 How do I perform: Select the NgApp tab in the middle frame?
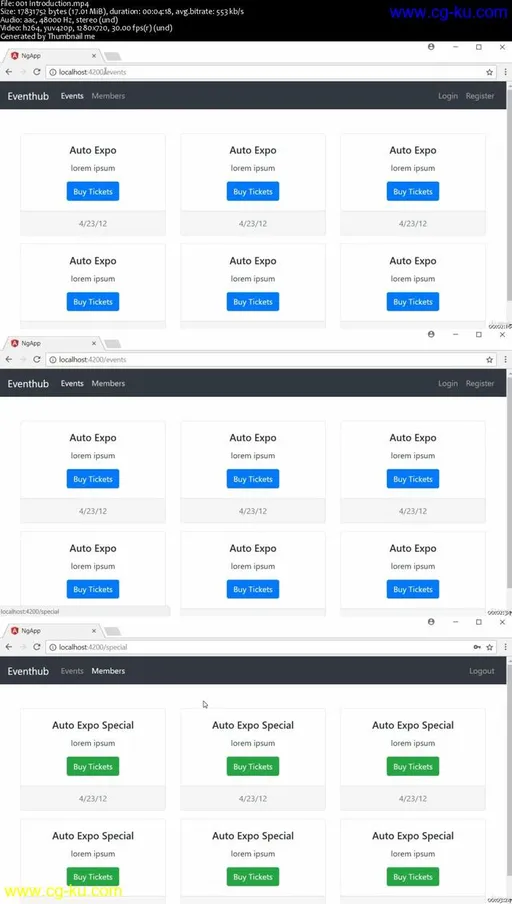[53, 343]
